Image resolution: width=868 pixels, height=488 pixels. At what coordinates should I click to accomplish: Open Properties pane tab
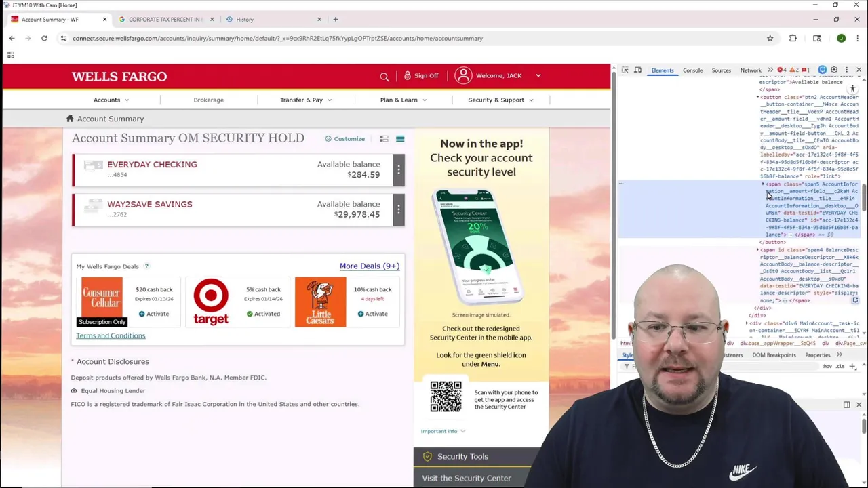click(817, 355)
